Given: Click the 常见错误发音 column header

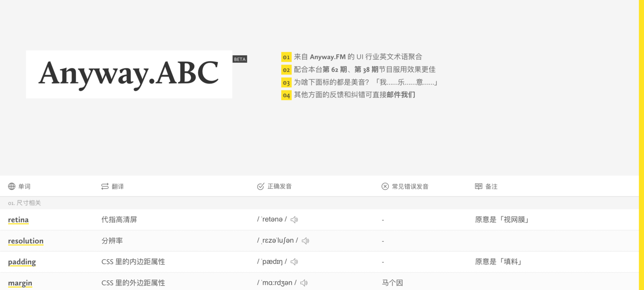Looking at the screenshot, I should coord(410,187).
